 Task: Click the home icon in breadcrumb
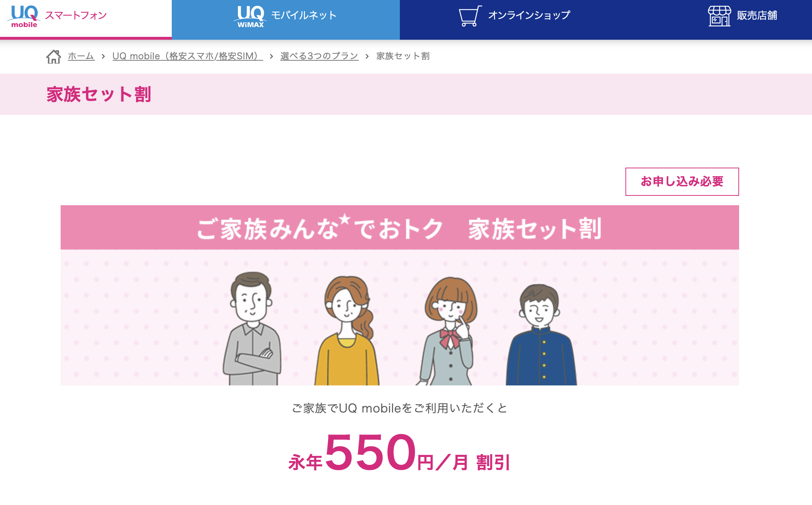coord(54,56)
